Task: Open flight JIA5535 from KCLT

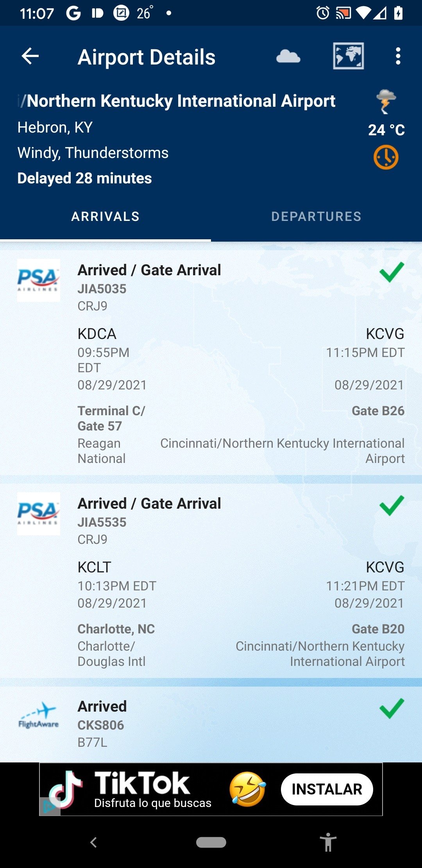Action: 211,581
